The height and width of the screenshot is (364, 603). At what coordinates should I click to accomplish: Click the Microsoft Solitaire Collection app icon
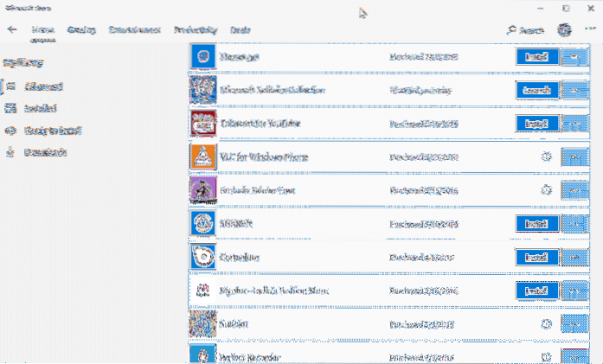[202, 90]
